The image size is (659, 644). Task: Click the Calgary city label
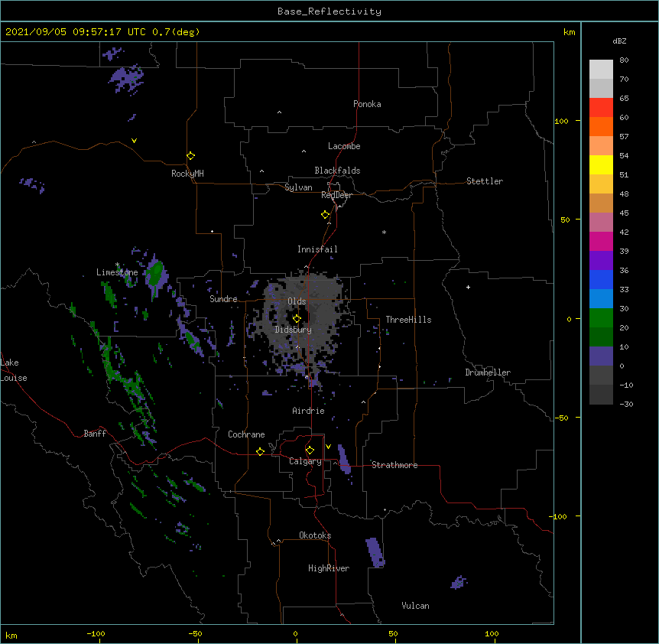pos(305,461)
